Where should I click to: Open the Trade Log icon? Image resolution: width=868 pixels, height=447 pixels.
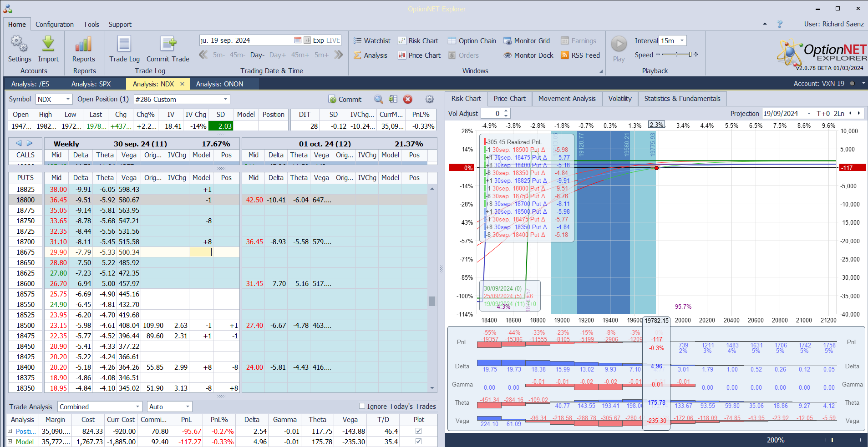pos(124,45)
